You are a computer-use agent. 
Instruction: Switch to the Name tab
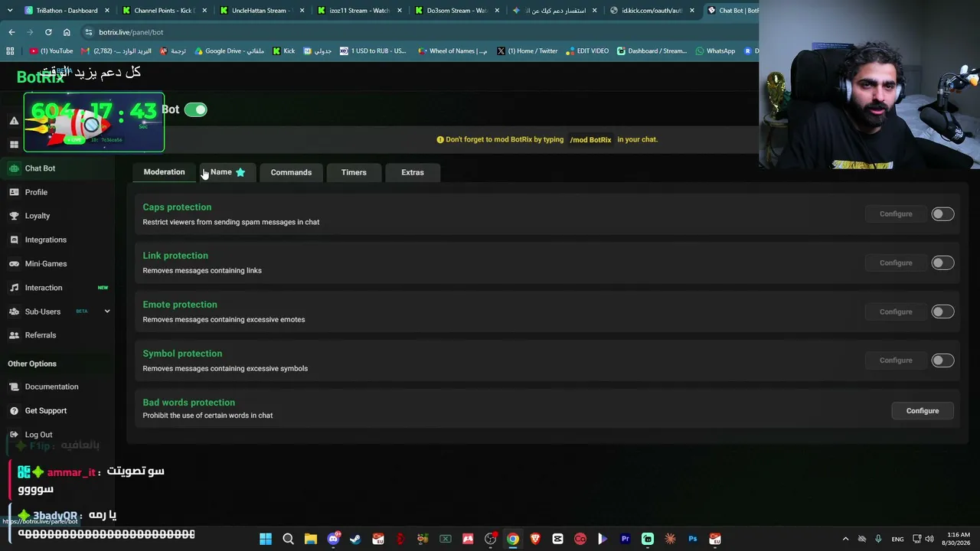pyautogui.click(x=227, y=172)
